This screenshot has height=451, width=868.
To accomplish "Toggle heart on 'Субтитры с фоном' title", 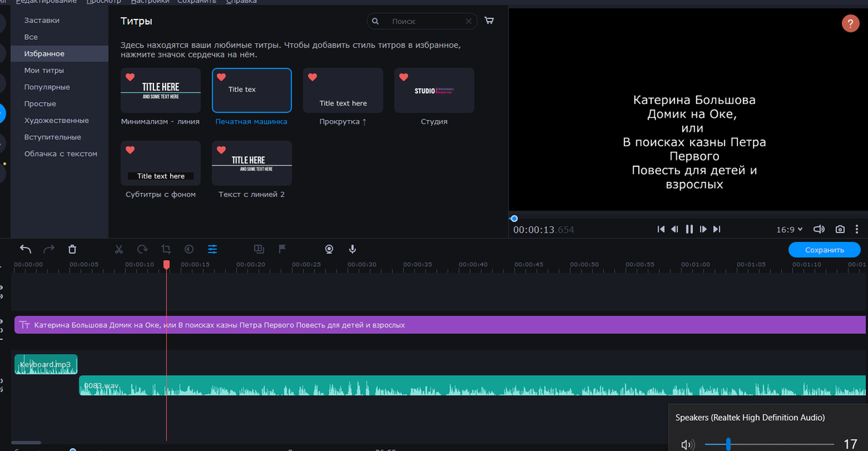I will pyautogui.click(x=130, y=150).
